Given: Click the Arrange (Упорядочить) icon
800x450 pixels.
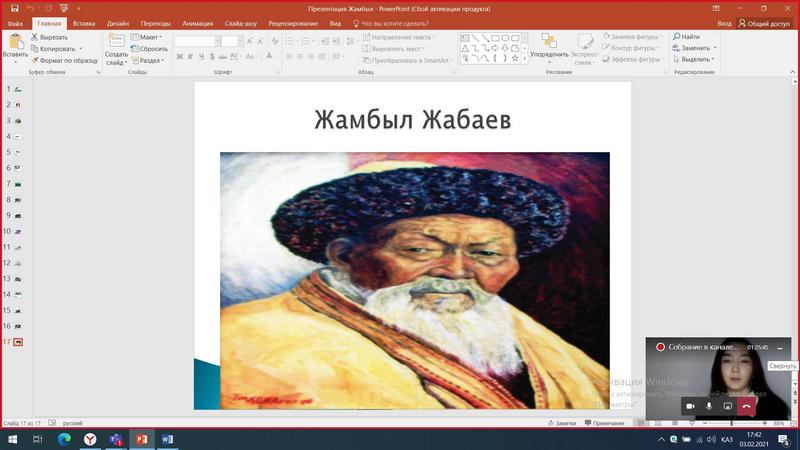Looking at the screenshot, I should pyautogui.click(x=549, y=42).
